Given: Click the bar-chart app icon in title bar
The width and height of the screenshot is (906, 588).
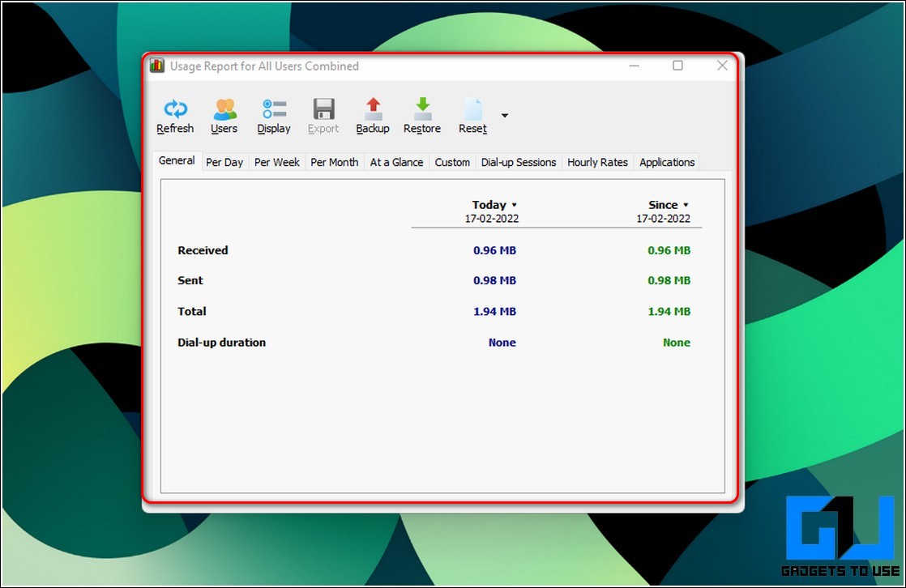Looking at the screenshot, I should click(x=157, y=66).
